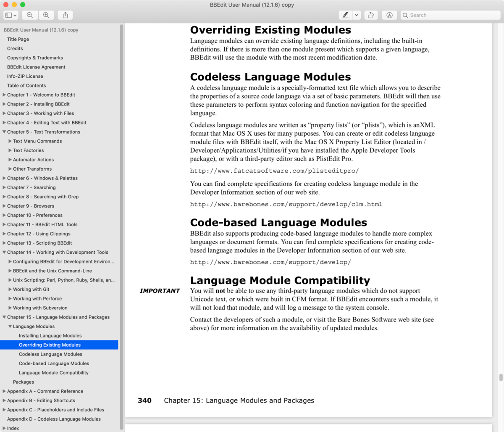Zoom in on the PDF page

[x=46, y=15]
